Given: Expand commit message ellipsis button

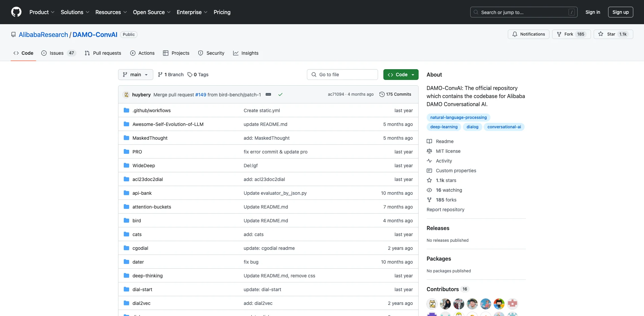Looking at the screenshot, I should click(268, 95).
